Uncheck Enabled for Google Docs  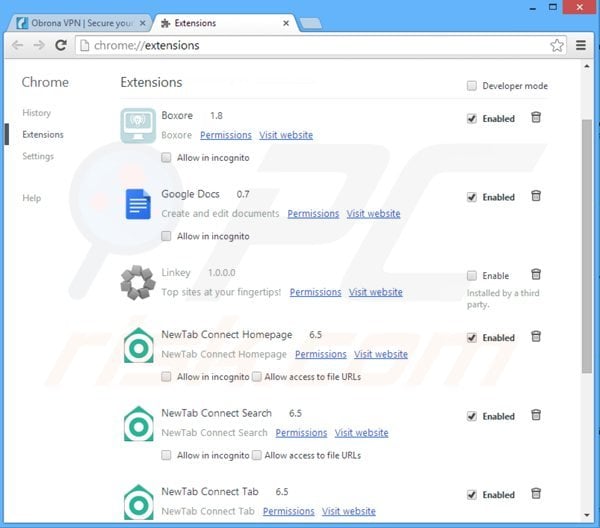(472, 197)
